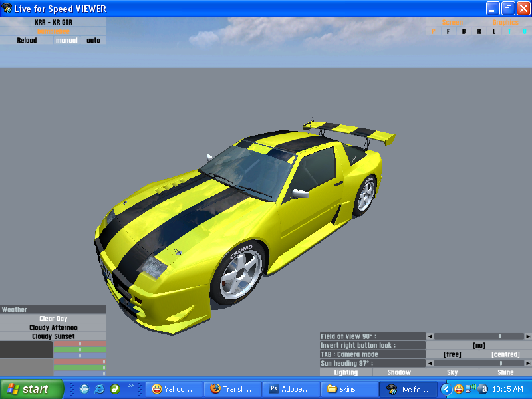The height and width of the screenshot is (399, 532).
Task: Open the Shine tab
Action: pyautogui.click(x=505, y=372)
